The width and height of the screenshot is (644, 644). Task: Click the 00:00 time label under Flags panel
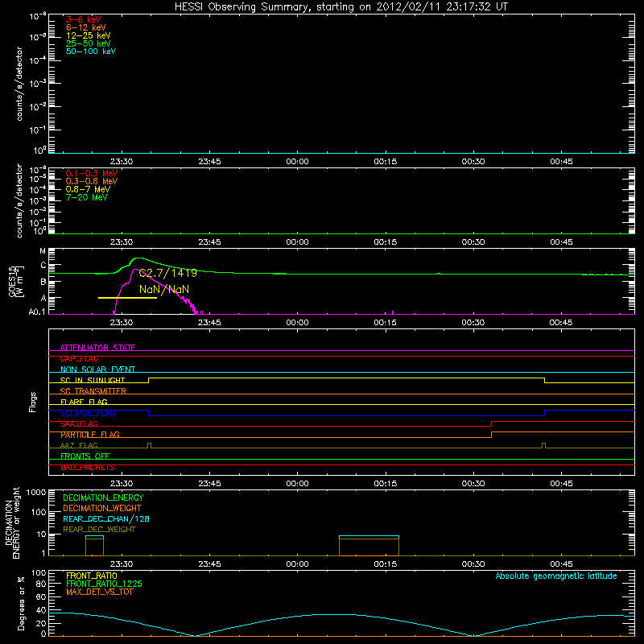(x=297, y=484)
